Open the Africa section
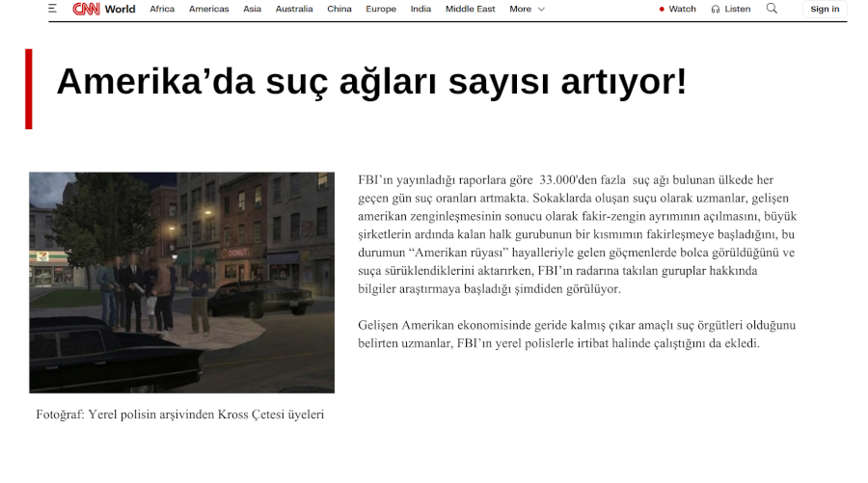Screen dimensions: 868x483 [x=162, y=9]
